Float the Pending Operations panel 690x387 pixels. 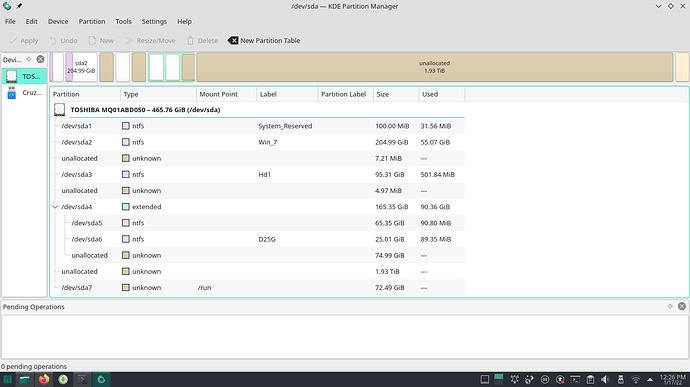click(x=670, y=306)
